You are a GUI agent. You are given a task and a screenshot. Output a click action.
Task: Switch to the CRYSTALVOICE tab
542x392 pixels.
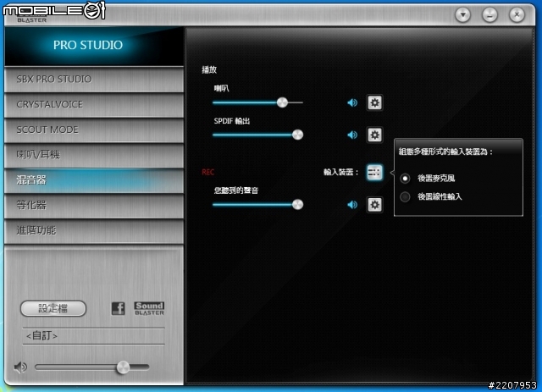(x=94, y=105)
